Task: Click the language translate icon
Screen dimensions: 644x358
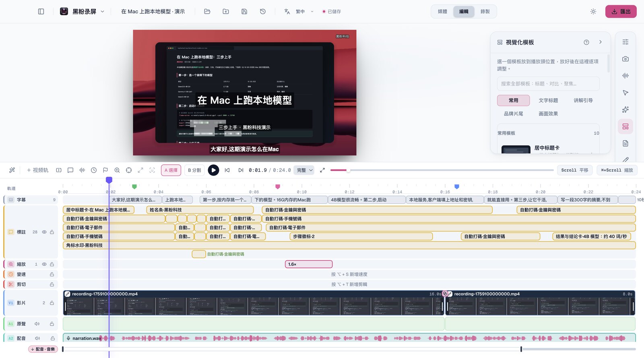Action: 287,12
